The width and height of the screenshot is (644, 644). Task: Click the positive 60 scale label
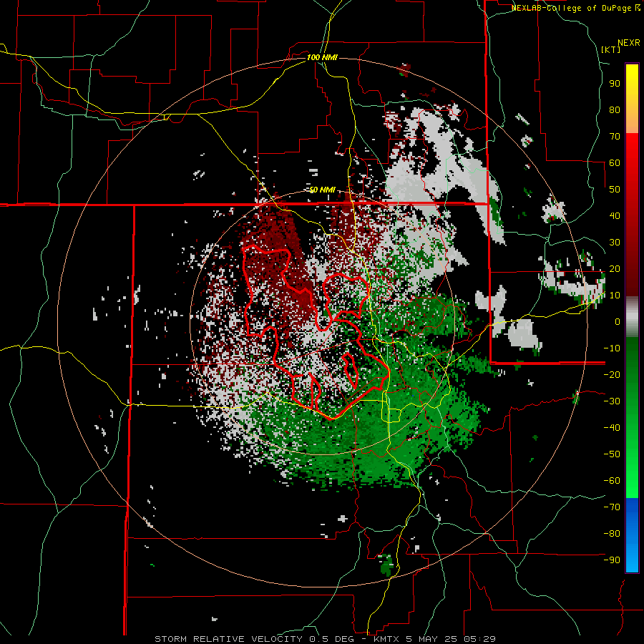(x=615, y=163)
